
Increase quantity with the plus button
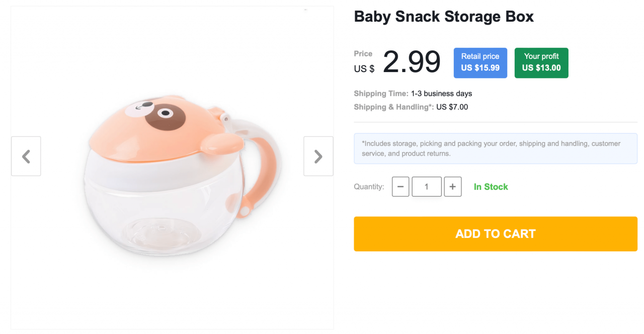click(x=453, y=186)
